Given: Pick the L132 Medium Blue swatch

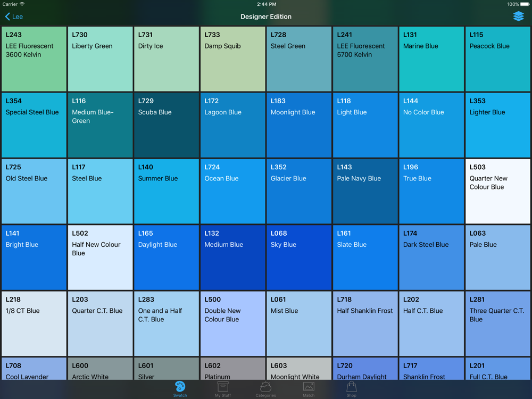Looking at the screenshot, I should click(233, 257).
